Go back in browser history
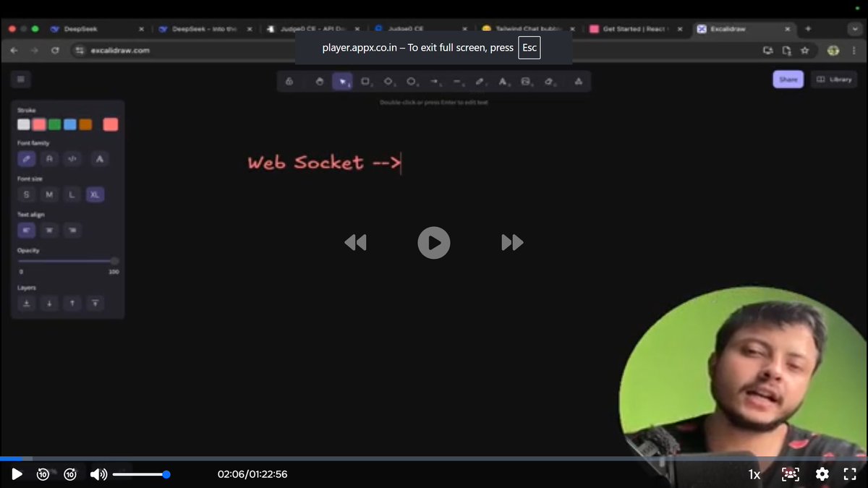 click(x=14, y=51)
